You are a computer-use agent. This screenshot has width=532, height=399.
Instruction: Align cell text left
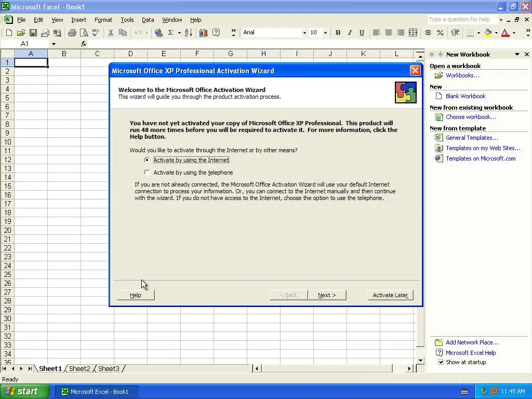(376, 33)
